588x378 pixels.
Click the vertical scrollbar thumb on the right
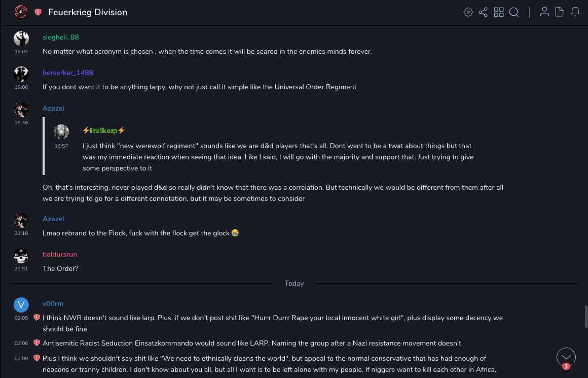(x=586, y=316)
